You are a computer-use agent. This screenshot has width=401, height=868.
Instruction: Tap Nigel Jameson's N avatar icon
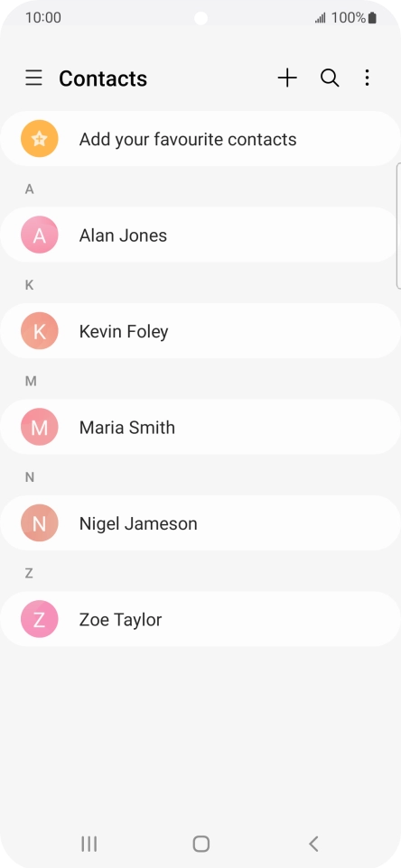40,523
